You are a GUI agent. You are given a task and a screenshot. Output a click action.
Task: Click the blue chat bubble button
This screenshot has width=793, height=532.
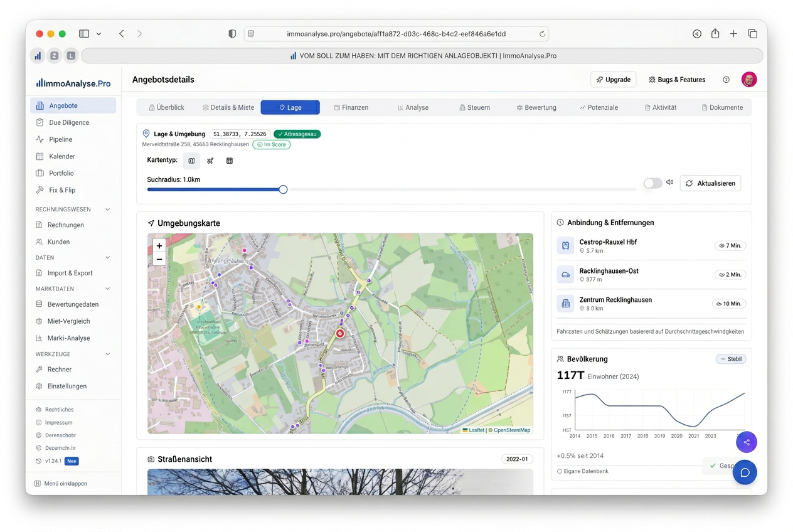tap(745, 472)
